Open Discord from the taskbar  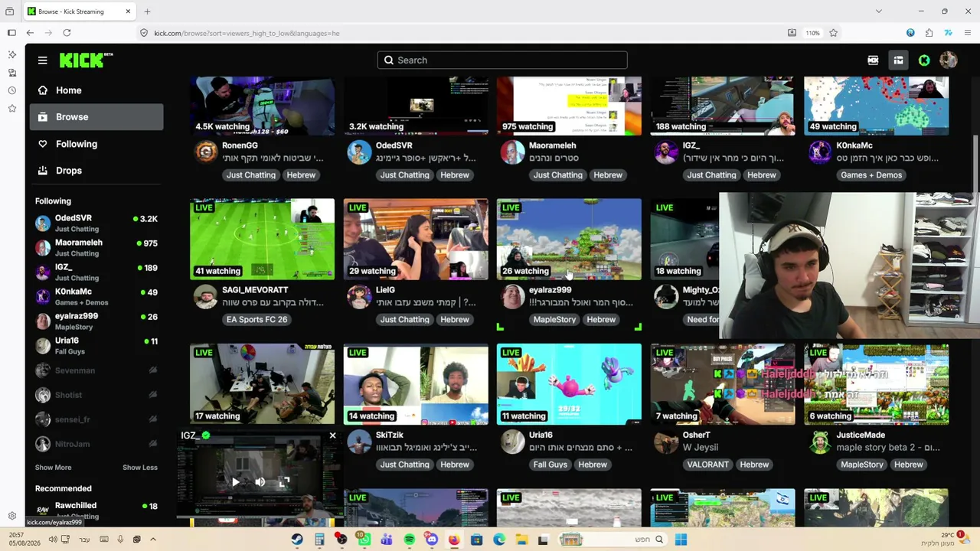[432, 540]
